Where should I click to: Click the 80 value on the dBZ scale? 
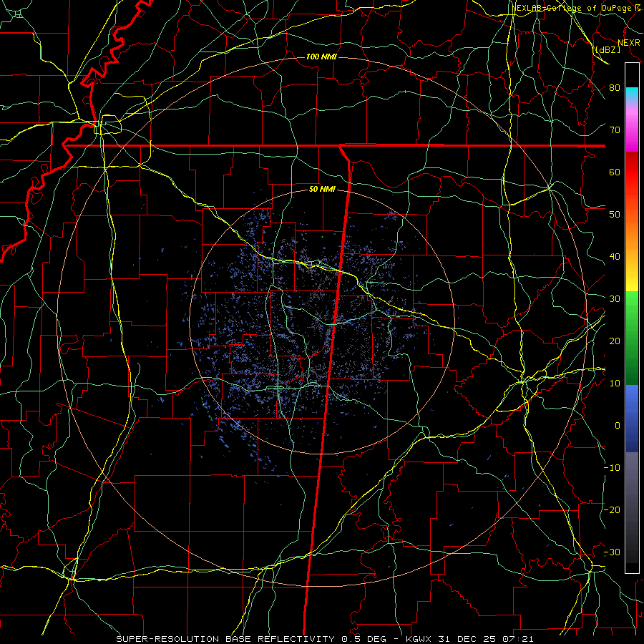click(x=615, y=87)
